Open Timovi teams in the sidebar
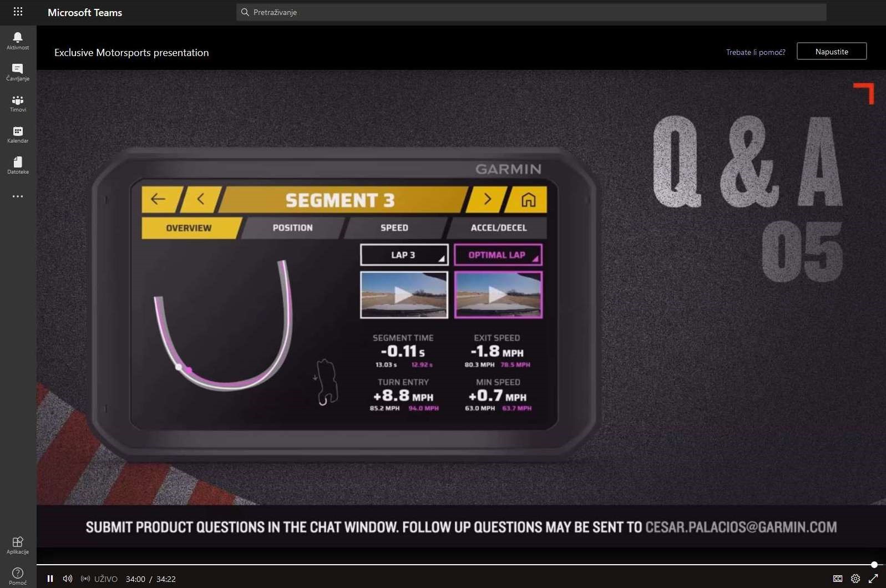Image resolution: width=886 pixels, height=588 pixels. [x=18, y=103]
